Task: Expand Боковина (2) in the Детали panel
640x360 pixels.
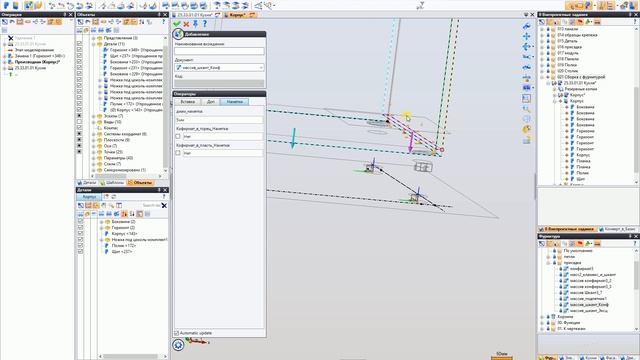Action: (102, 222)
